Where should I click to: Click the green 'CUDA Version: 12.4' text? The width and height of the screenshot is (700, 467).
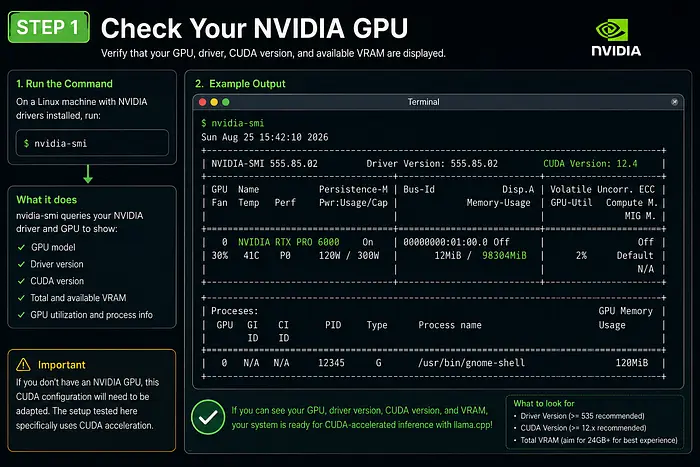590,164
